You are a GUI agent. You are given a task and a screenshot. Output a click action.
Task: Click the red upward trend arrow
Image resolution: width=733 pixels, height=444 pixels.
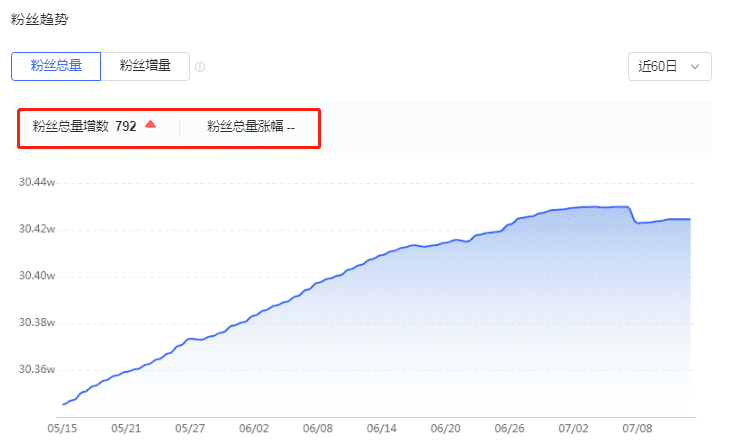click(150, 124)
